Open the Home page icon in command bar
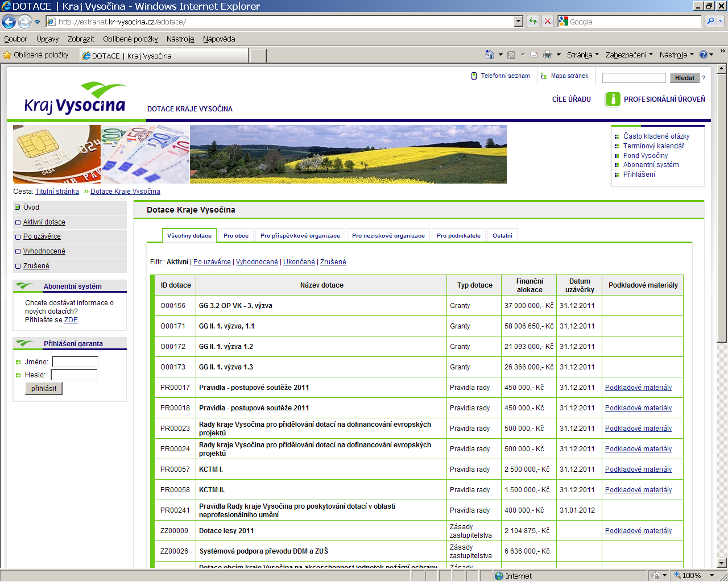 point(490,55)
